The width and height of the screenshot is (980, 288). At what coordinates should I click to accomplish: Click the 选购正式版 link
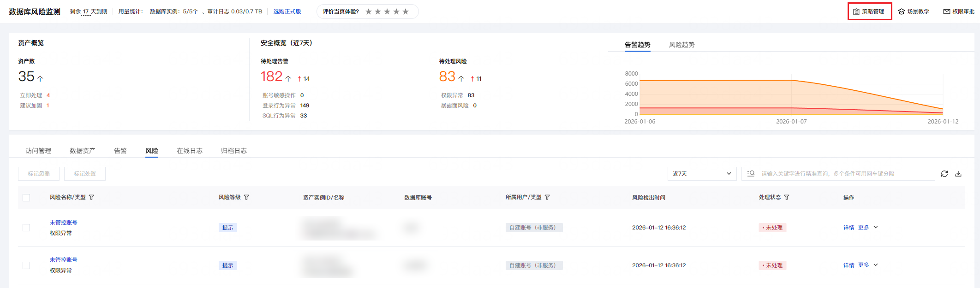(287, 12)
